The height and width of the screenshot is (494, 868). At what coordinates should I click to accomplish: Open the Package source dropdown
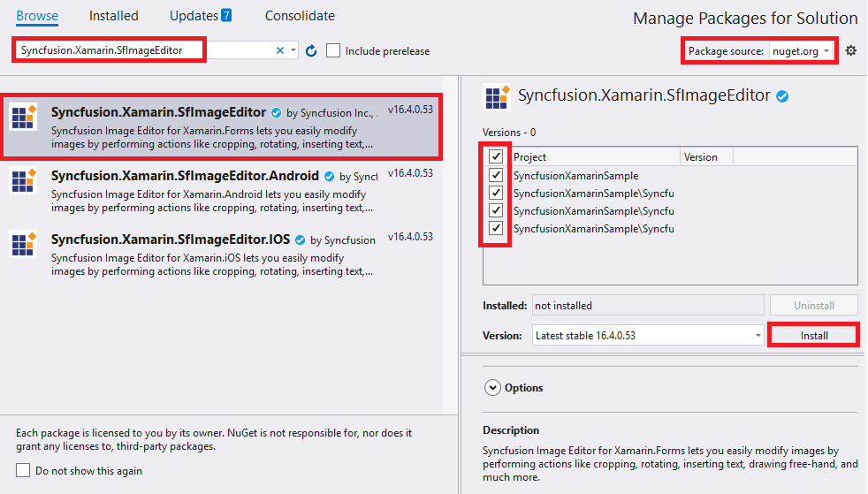click(x=801, y=51)
